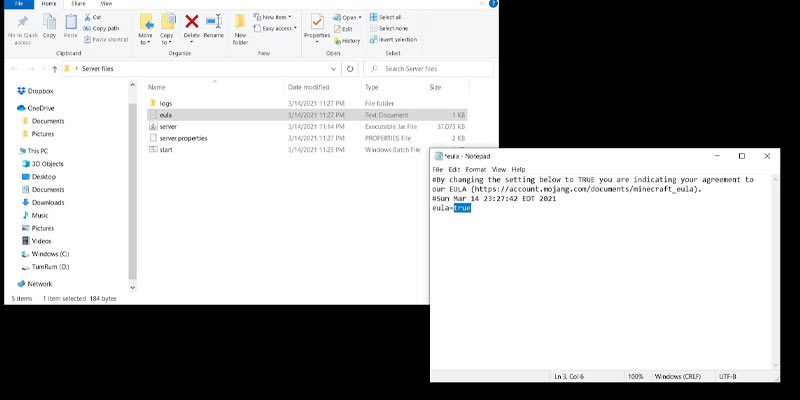Viewport: 800px width, 400px height.
Task: Switch to the Home ribbon tab
Action: point(49,4)
